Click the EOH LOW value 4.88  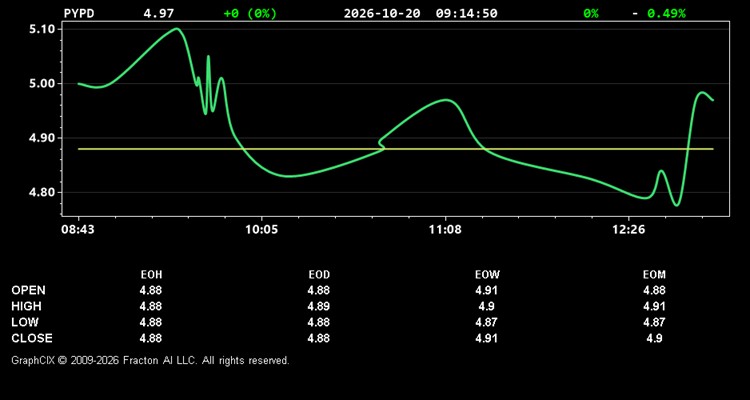click(151, 322)
